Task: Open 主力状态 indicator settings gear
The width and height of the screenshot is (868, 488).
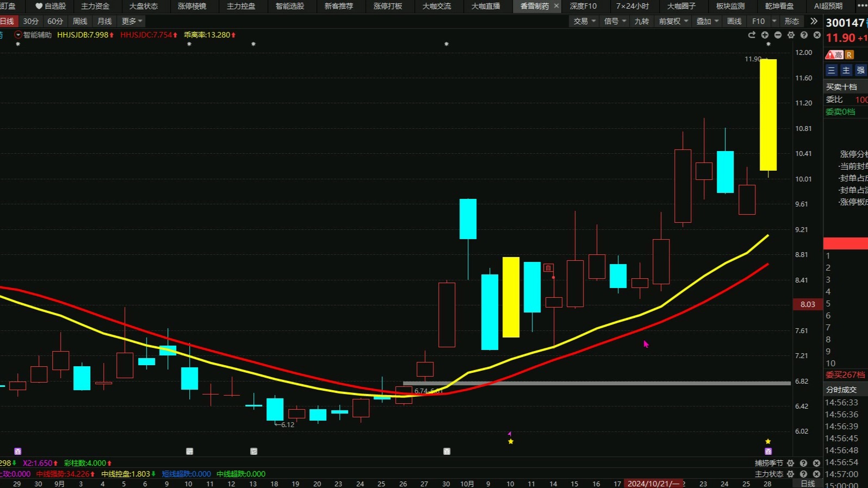Action: pos(791,474)
